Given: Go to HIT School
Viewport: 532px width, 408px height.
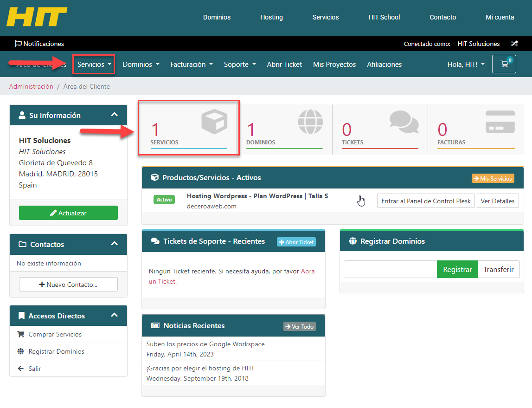Looking at the screenshot, I should coord(384,17).
